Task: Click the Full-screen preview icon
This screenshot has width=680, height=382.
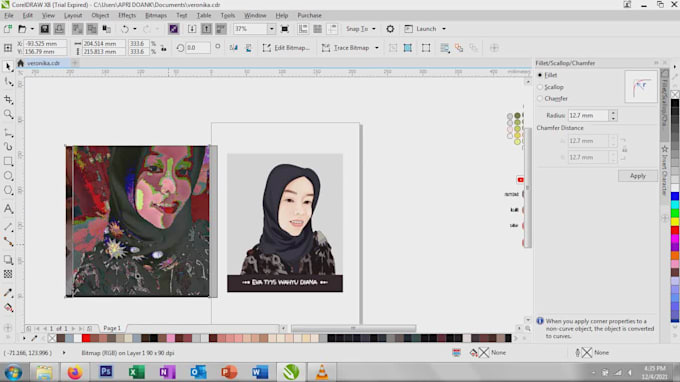Action: pos(285,29)
